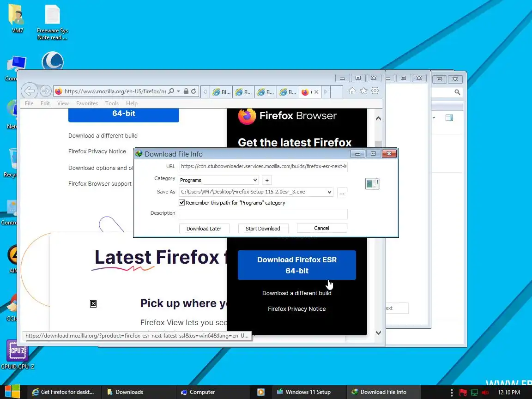Expand the Category Programs dropdown

click(255, 180)
